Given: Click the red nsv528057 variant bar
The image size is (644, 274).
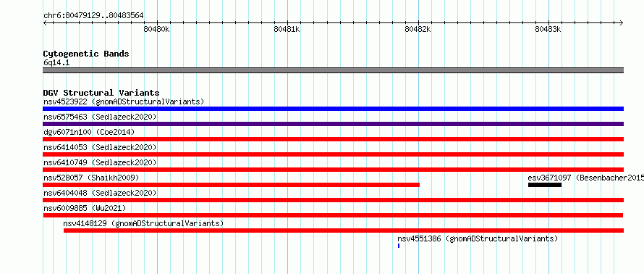Looking at the screenshot, I should click(x=232, y=185).
